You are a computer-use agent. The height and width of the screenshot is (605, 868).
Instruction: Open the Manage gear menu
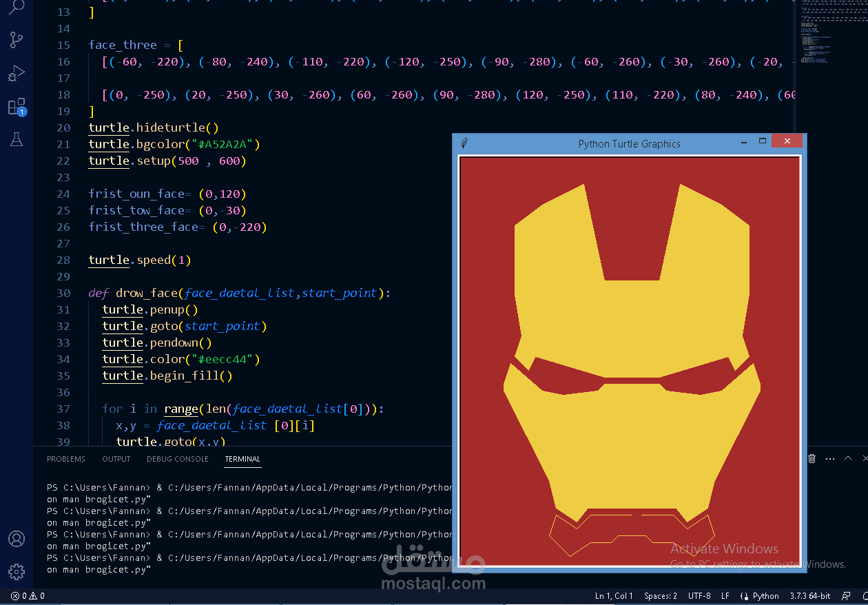17,572
